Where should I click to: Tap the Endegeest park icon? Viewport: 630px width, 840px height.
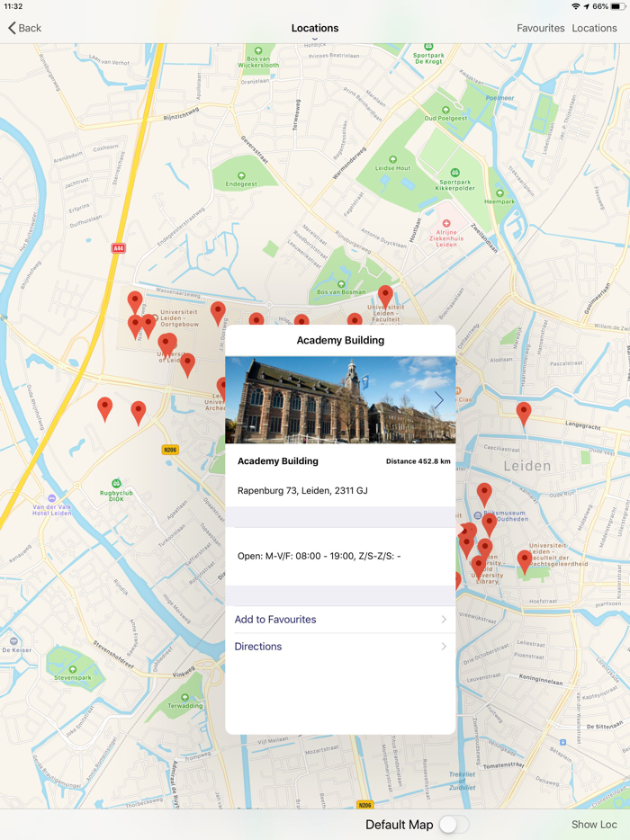[x=241, y=175]
